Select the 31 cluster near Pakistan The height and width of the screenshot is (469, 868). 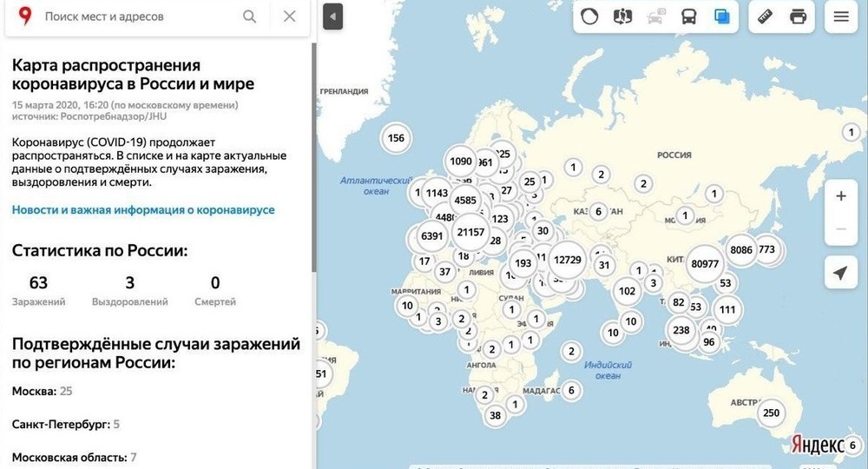click(x=604, y=265)
